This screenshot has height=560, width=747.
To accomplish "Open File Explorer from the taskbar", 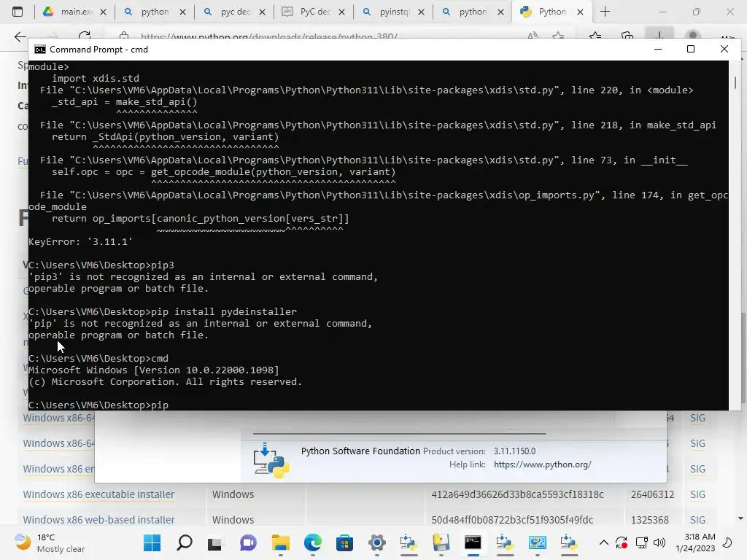I will click(281, 542).
